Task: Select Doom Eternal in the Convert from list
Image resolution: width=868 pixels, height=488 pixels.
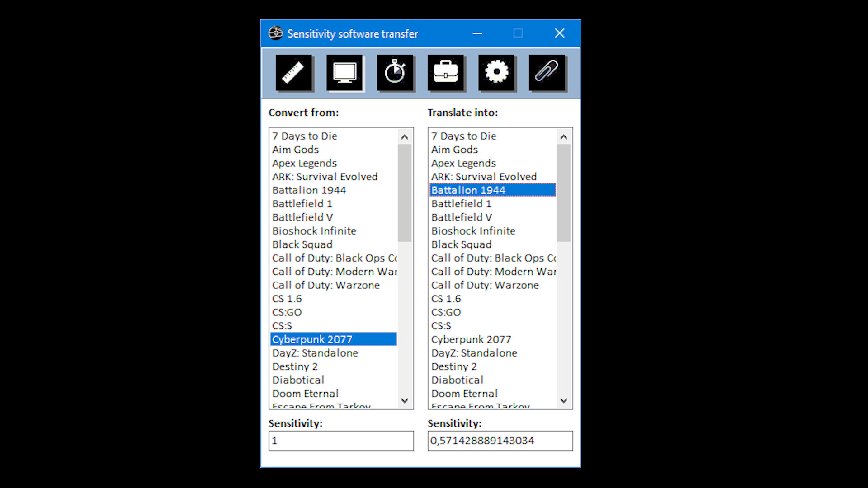Action: pyautogui.click(x=305, y=394)
